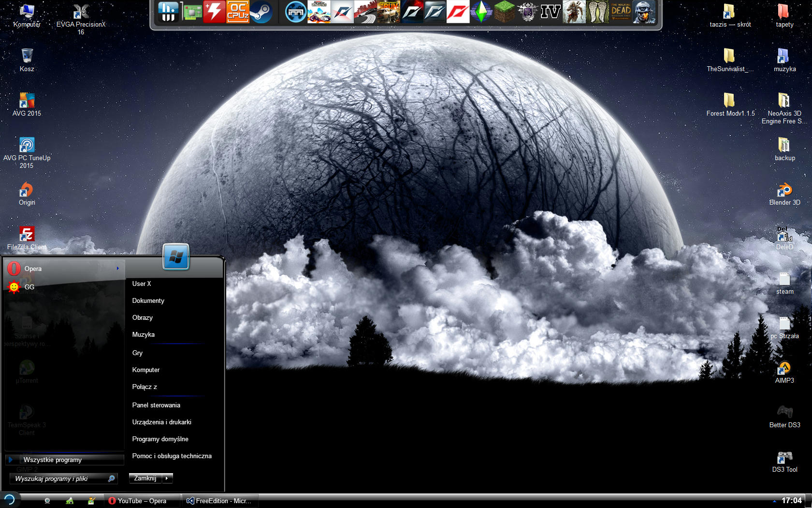The height and width of the screenshot is (508, 812).
Task: Switch to YouTube – Opera taskbar window
Action: 142,501
